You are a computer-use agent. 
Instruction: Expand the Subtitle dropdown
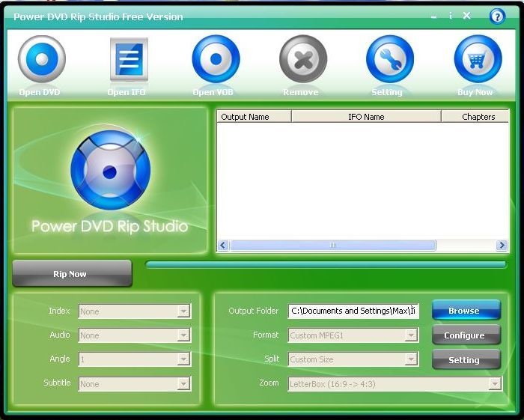click(184, 383)
